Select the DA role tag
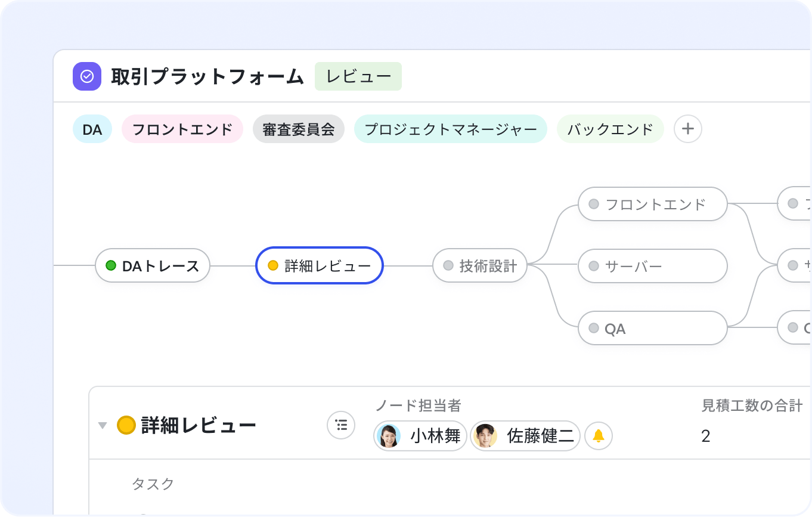The height and width of the screenshot is (517, 812). pos(92,129)
